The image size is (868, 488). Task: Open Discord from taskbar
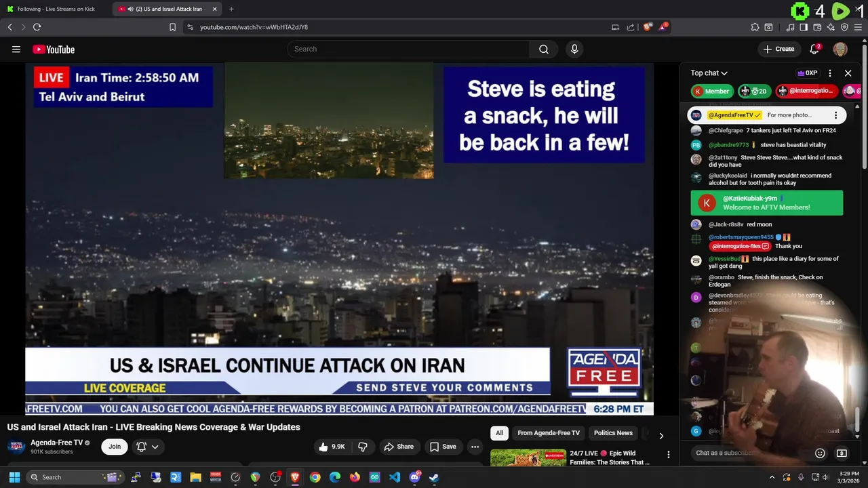[x=414, y=477]
